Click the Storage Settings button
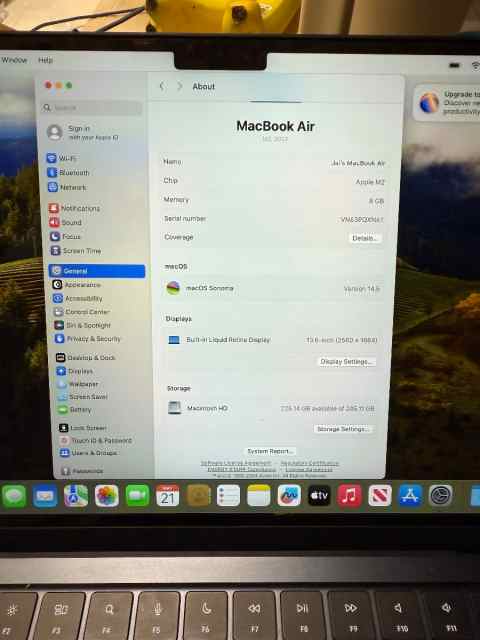Viewport: 480px width, 640px height. pos(343,429)
